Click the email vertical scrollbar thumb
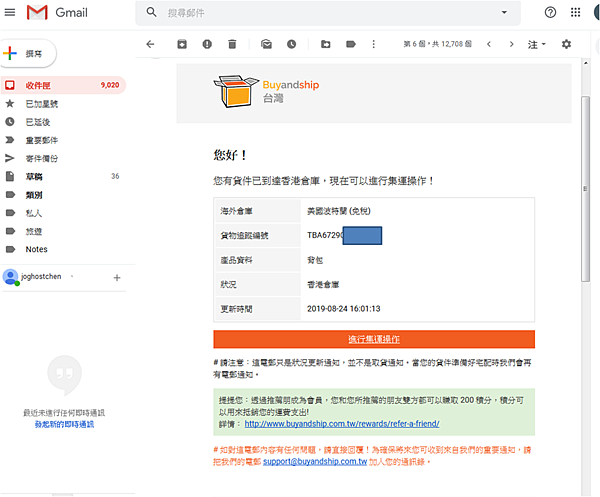The width and height of the screenshot is (600, 497). [x=585, y=189]
